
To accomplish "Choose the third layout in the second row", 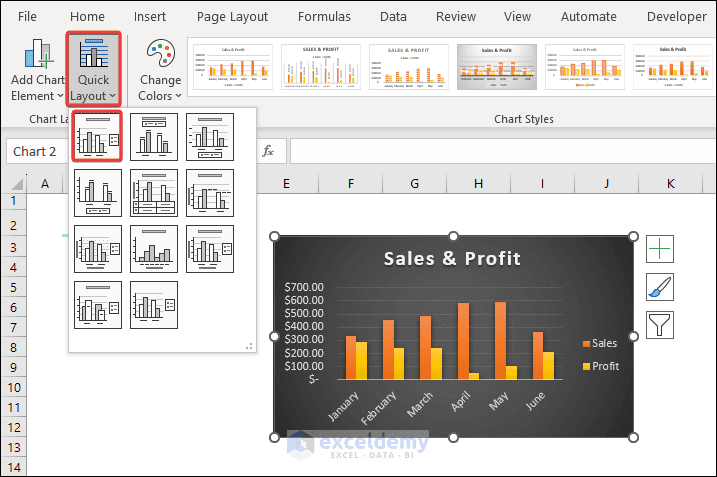I will [x=210, y=193].
